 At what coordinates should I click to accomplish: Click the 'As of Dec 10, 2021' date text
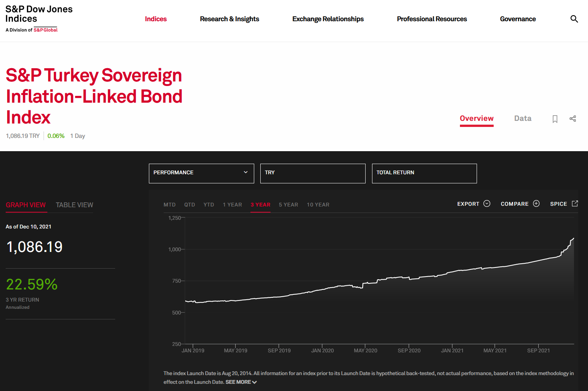28,227
